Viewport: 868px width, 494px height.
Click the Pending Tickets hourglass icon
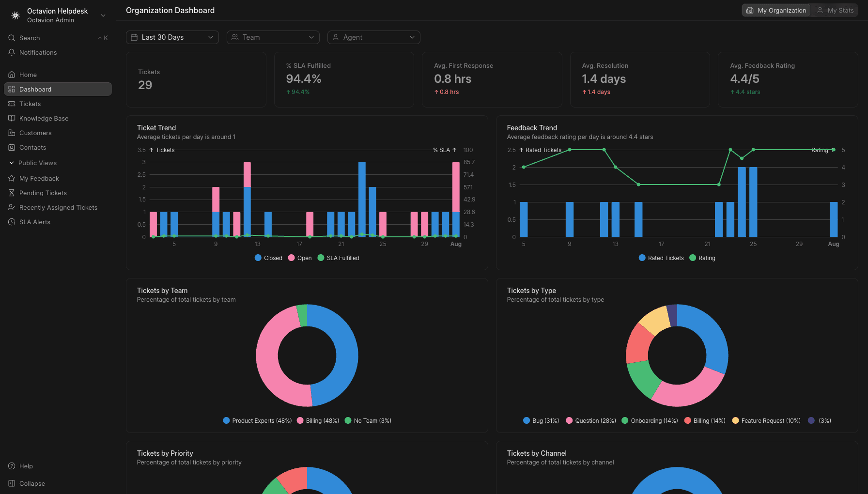click(x=12, y=193)
